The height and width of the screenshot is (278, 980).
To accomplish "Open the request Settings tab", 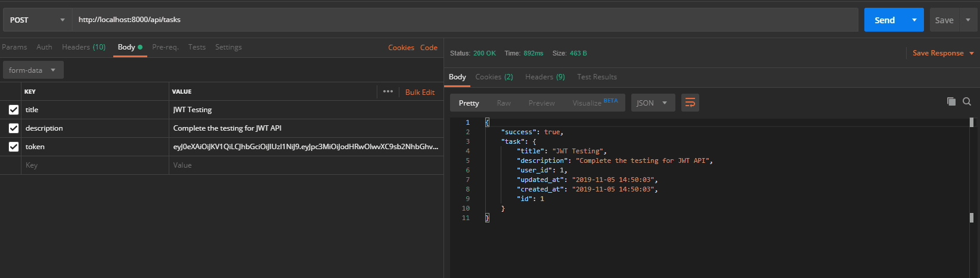I will coord(228,47).
